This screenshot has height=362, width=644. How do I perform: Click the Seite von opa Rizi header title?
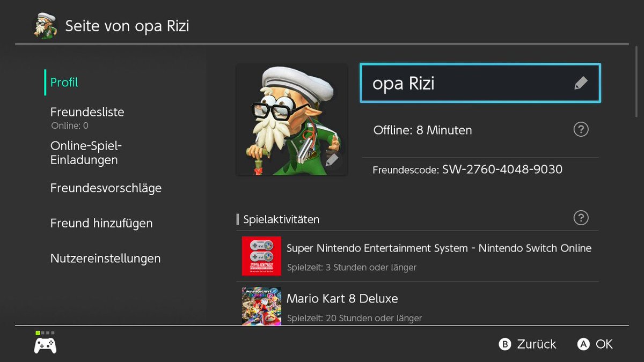coord(127,26)
